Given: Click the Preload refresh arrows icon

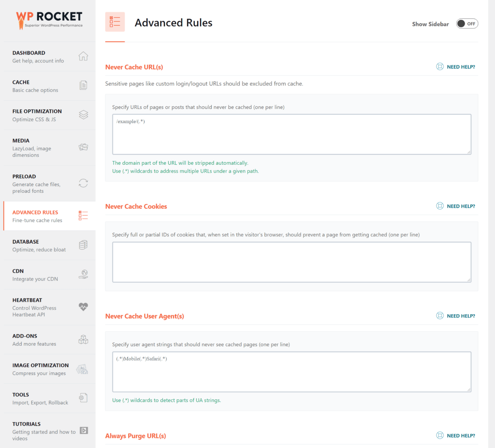Looking at the screenshot, I should pyautogui.click(x=83, y=183).
